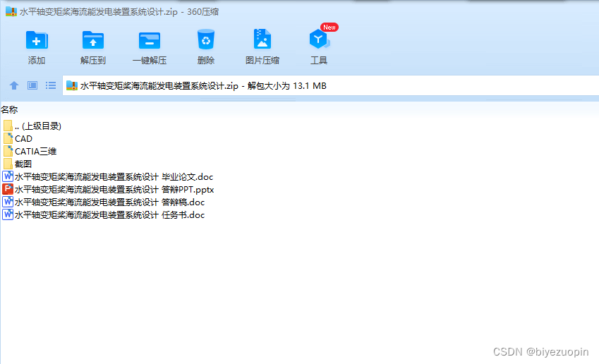This screenshot has width=599, height=364.
Task: Click the 一键解压 one-click extract icon
Action: pos(150,40)
